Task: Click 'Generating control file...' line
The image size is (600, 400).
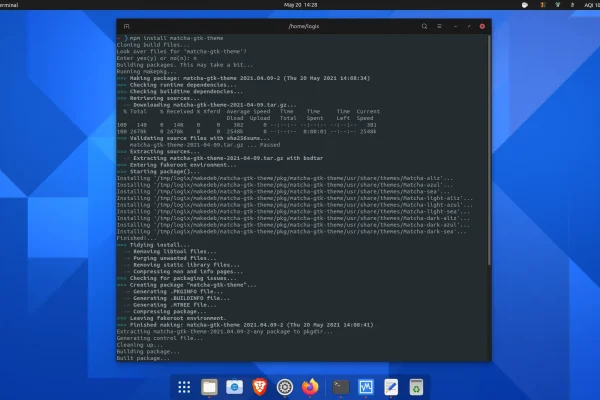Action: (160, 338)
